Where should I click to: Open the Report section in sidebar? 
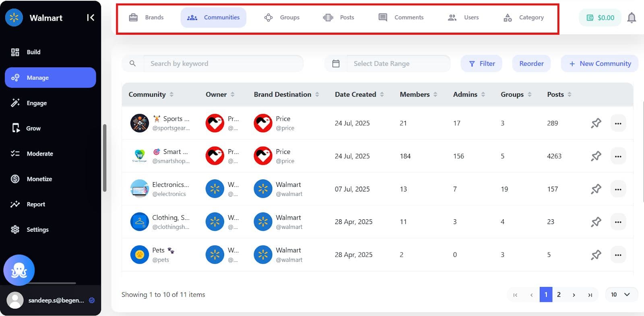click(50, 204)
